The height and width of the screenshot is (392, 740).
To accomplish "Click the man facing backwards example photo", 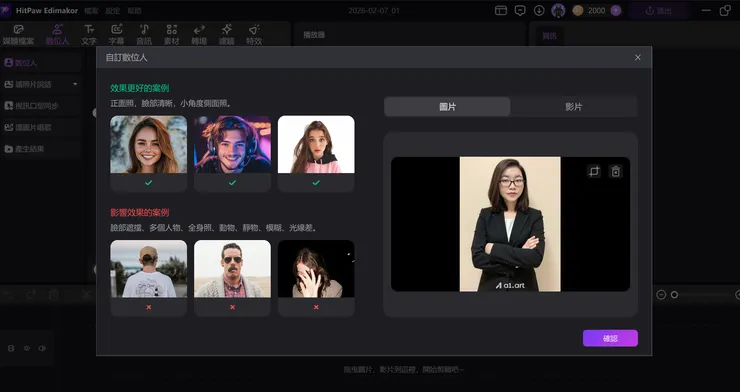I will pyautogui.click(x=149, y=269).
